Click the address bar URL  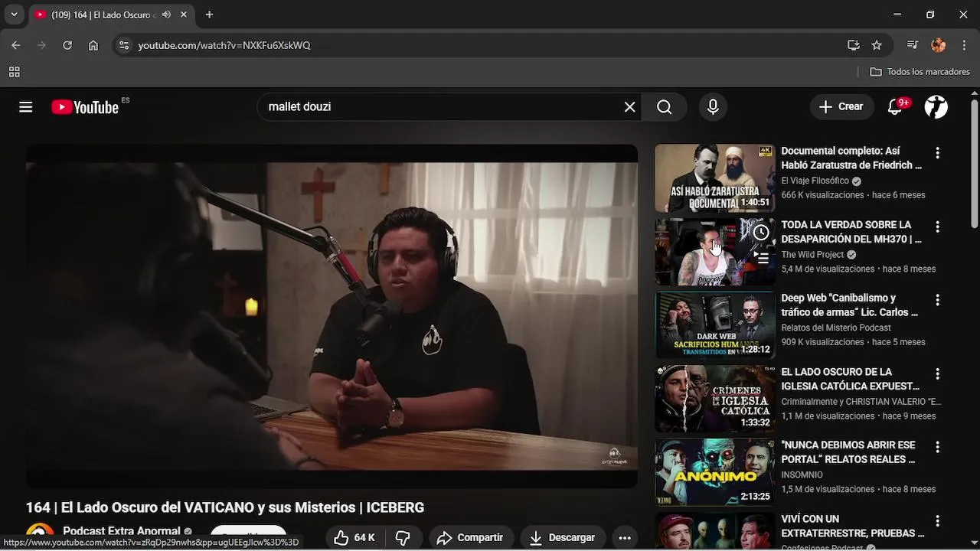pos(224,45)
